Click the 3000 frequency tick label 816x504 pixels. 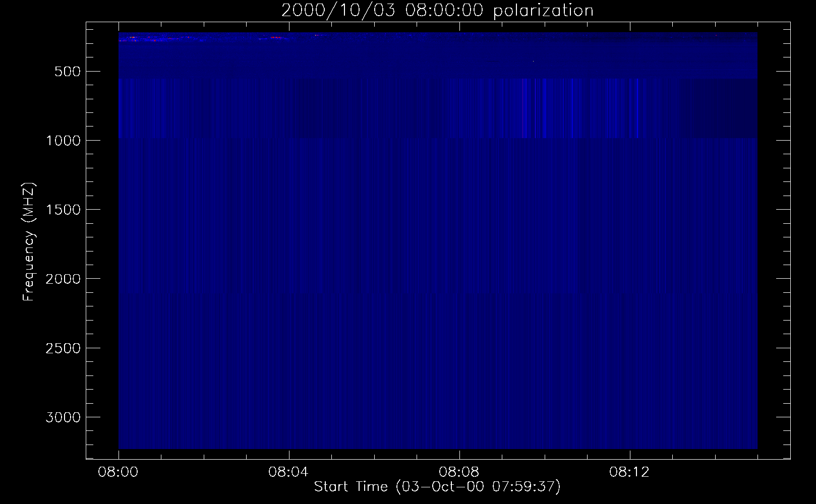coord(63,417)
